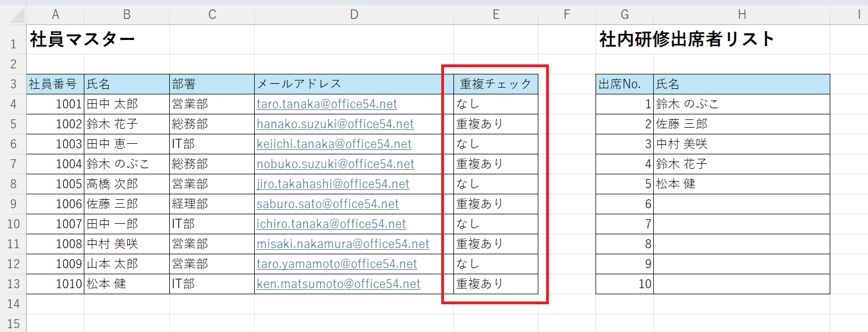Select the 出席No. header cell
The height and width of the screenshot is (332, 868).
(x=625, y=84)
